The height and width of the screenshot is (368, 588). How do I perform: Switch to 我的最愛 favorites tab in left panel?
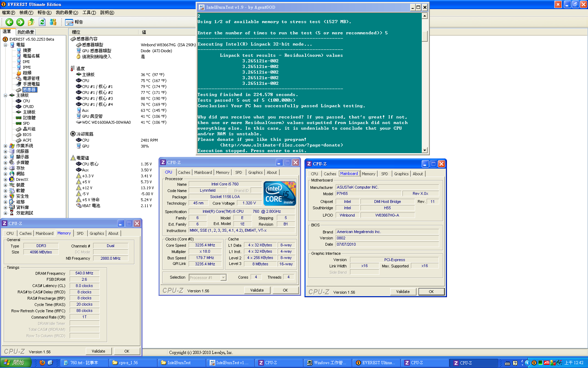[x=26, y=32]
